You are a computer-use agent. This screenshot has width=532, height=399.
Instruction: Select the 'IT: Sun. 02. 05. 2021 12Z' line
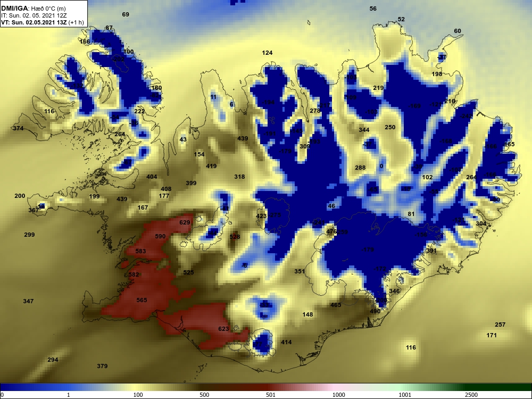click(x=34, y=15)
